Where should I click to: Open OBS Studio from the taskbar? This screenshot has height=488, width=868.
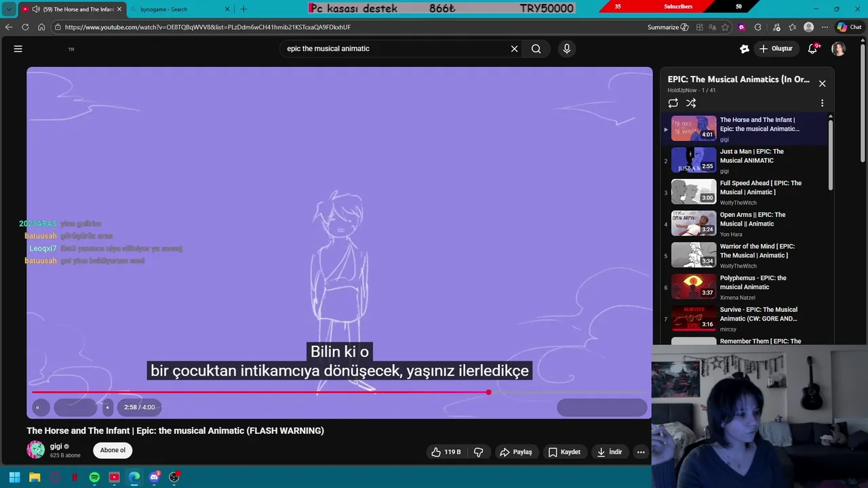174,477
